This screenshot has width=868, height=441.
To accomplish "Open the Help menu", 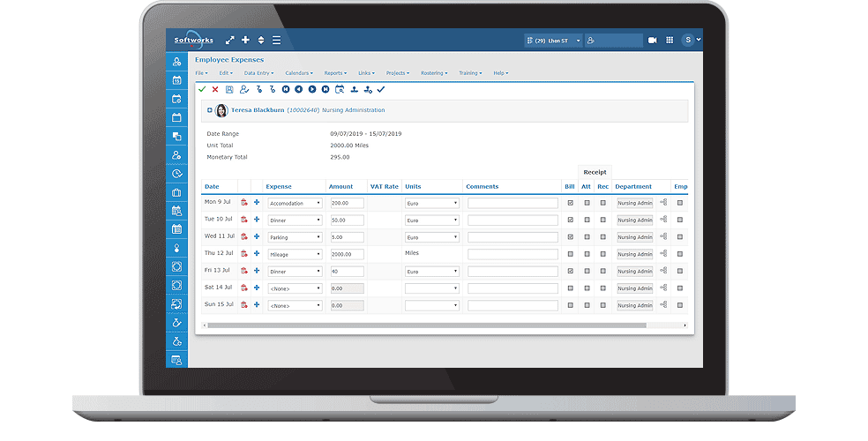I will point(500,73).
